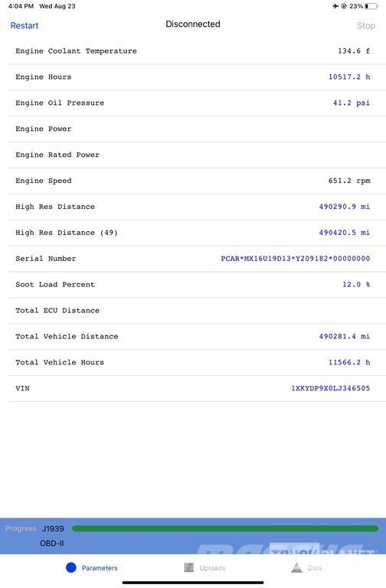Select the Engine Coolant Temperature row
386x588 pixels.
[197, 51]
